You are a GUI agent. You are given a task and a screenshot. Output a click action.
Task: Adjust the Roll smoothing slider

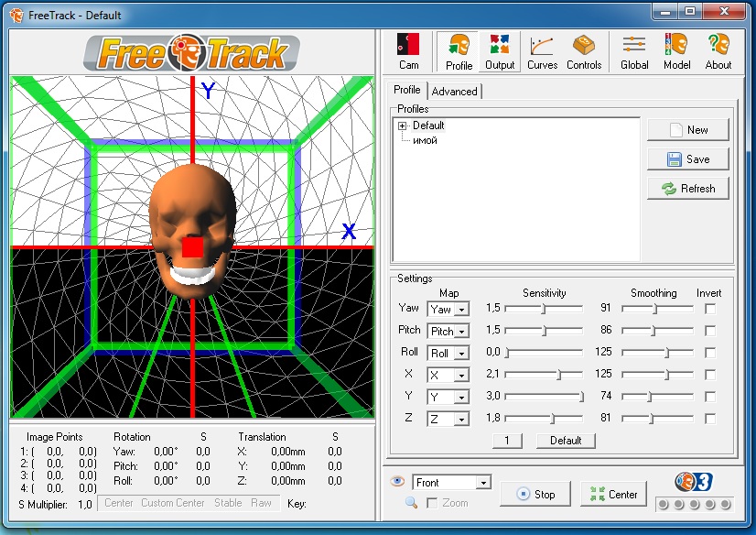[x=658, y=353]
